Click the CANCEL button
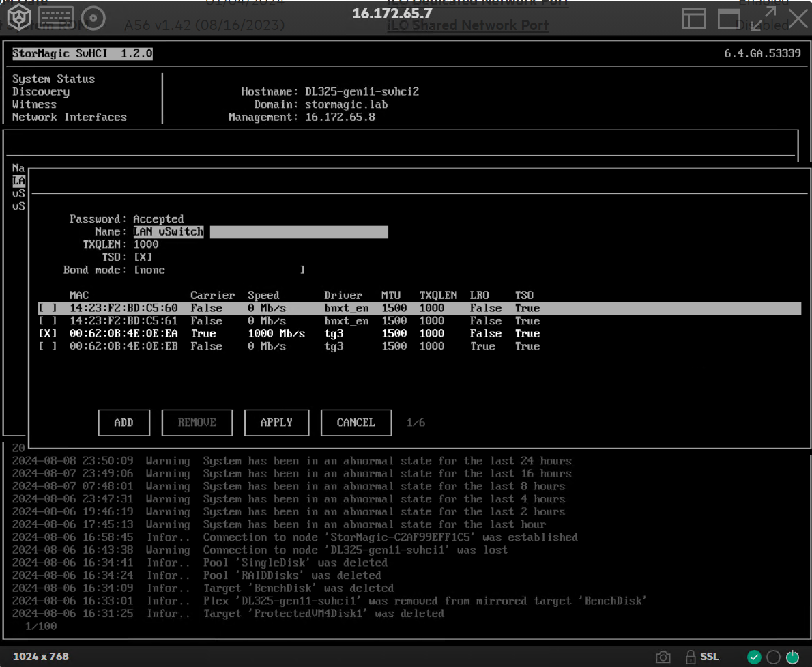This screenshot has width=812, height=667. point(356,423)
